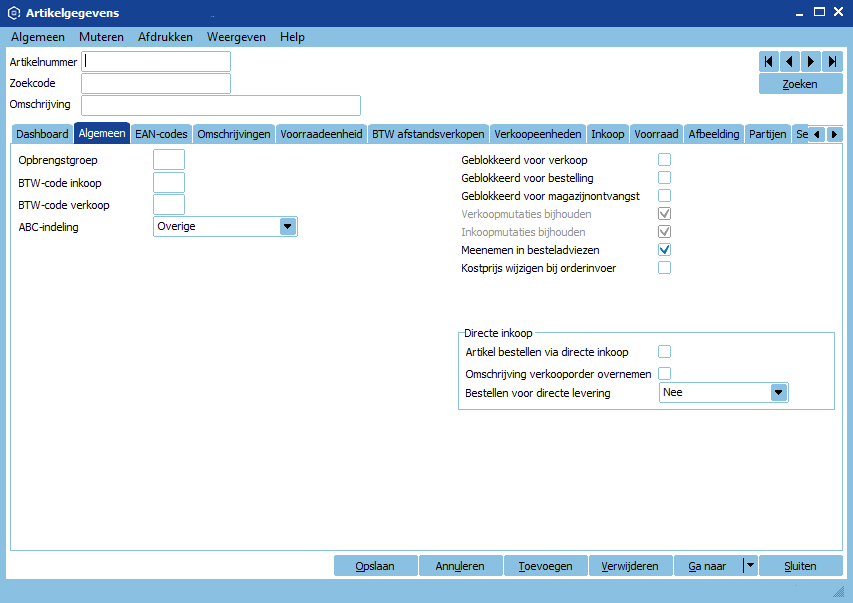This screenshot has width=853, height=603.
Task: Switch to the EAN-codes tab
Action: 161,134
